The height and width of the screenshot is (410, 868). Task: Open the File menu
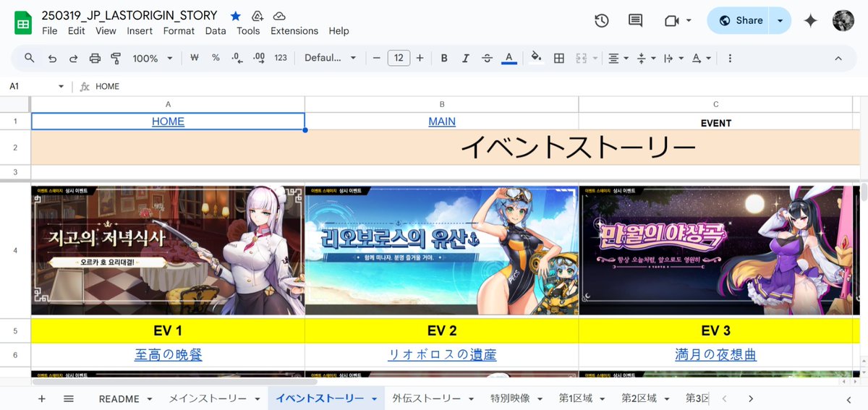click(x=50, y=30)
